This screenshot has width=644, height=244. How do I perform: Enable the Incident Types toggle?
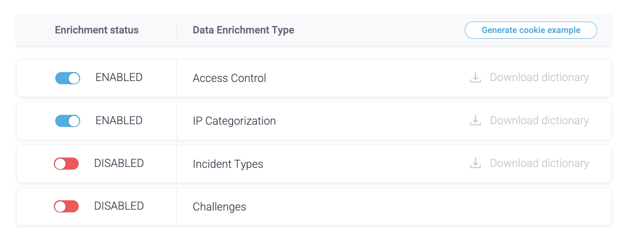[67, 164]
